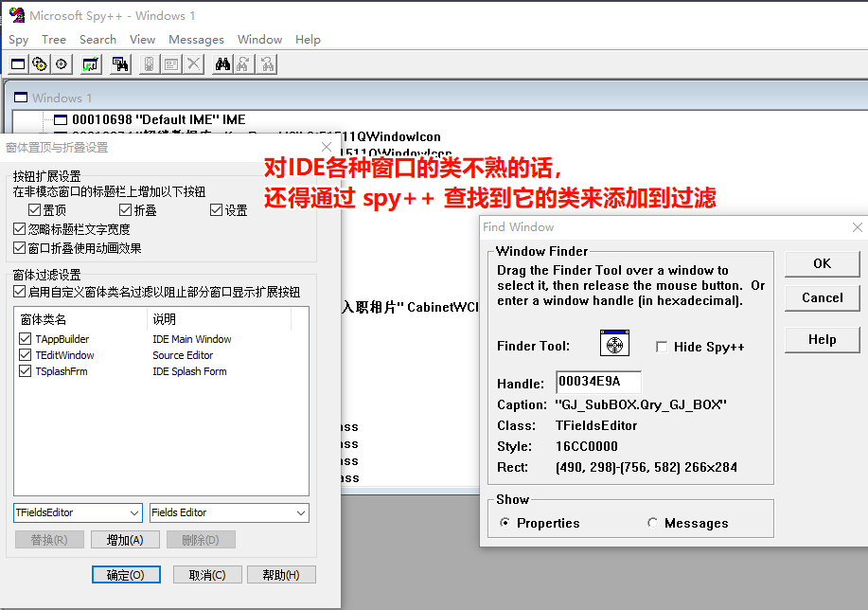Open the Messages menu

pos(196,40)
